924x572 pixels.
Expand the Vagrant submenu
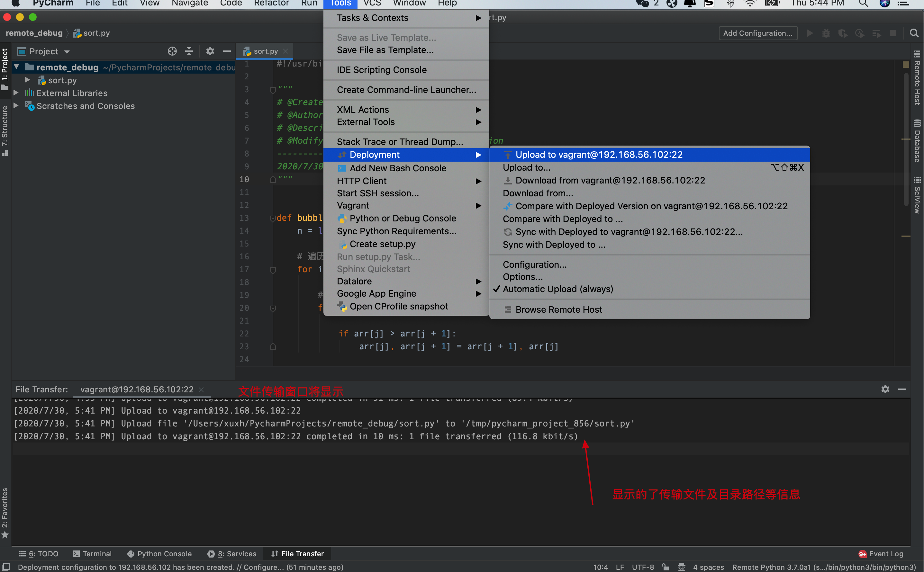pos(406,205)
